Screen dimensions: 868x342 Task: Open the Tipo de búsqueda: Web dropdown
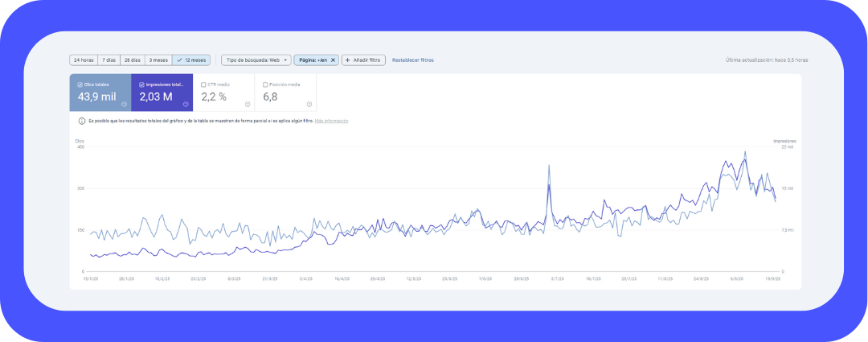[256, 60]
